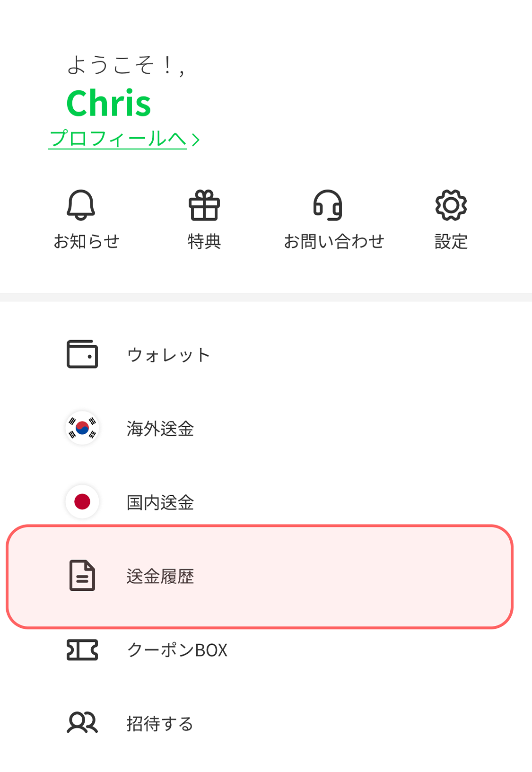Tap the お問い合わせ label
Viewport: 532px width, 772px height.
click(334, 242)
